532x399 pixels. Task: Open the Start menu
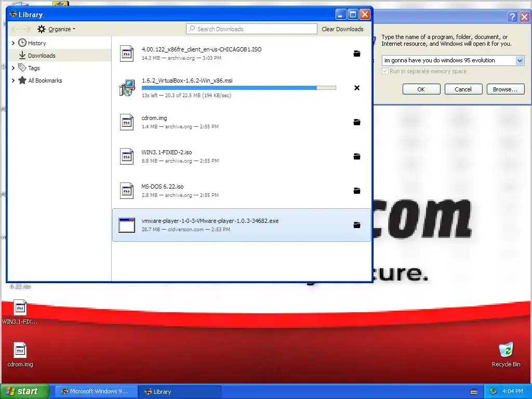pyautogui.click(x=24, y=391)
